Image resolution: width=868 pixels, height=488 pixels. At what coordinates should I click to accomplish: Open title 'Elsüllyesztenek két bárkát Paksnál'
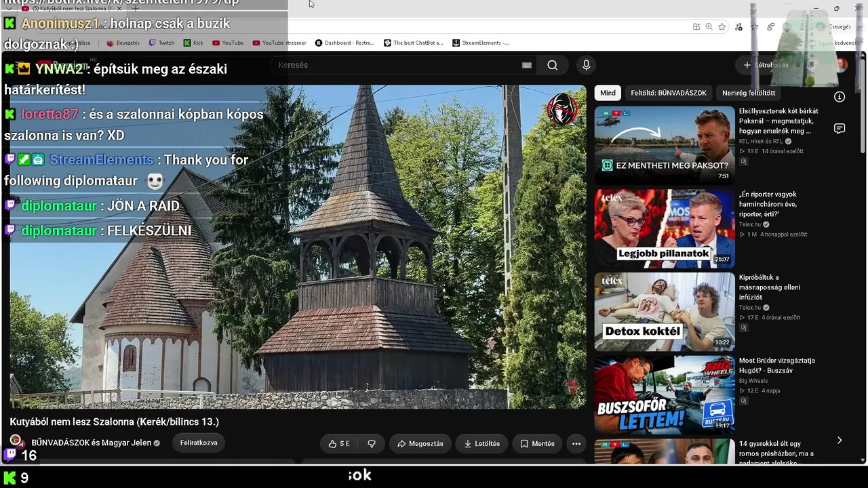778,121
